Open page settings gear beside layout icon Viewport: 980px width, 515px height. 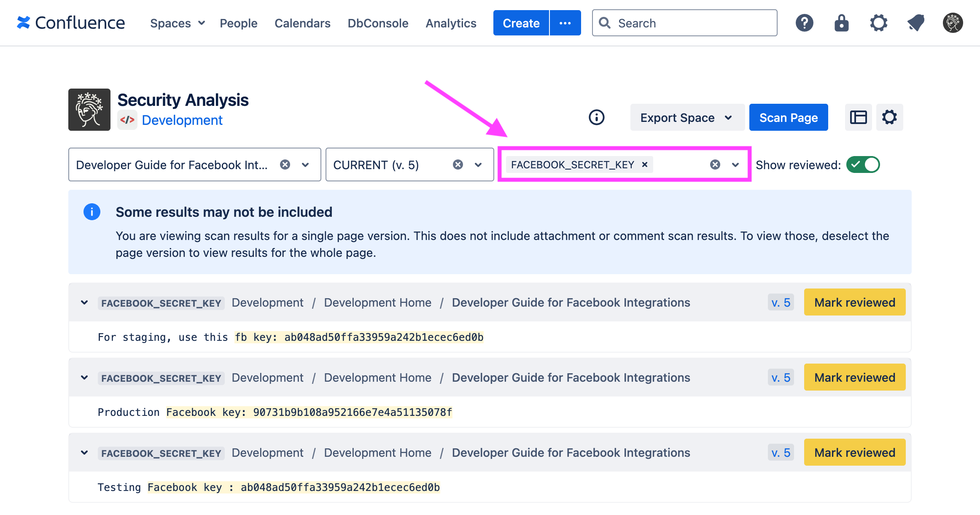coord(890,117)
